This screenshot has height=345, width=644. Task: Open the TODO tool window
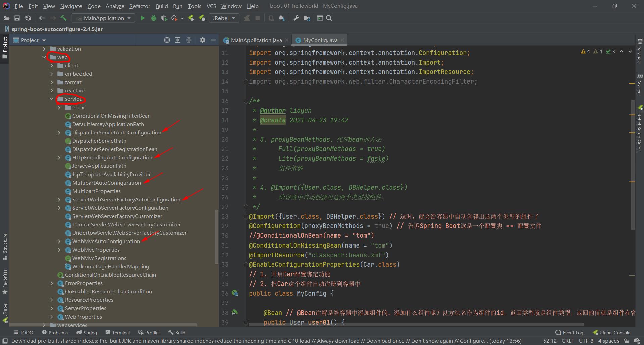coord(23,333)
